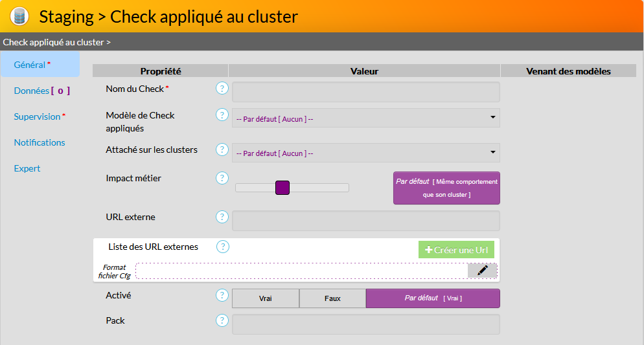Click help icon next to Activé
The width and height of the screenshot is (644, 345).
(222, 295)
